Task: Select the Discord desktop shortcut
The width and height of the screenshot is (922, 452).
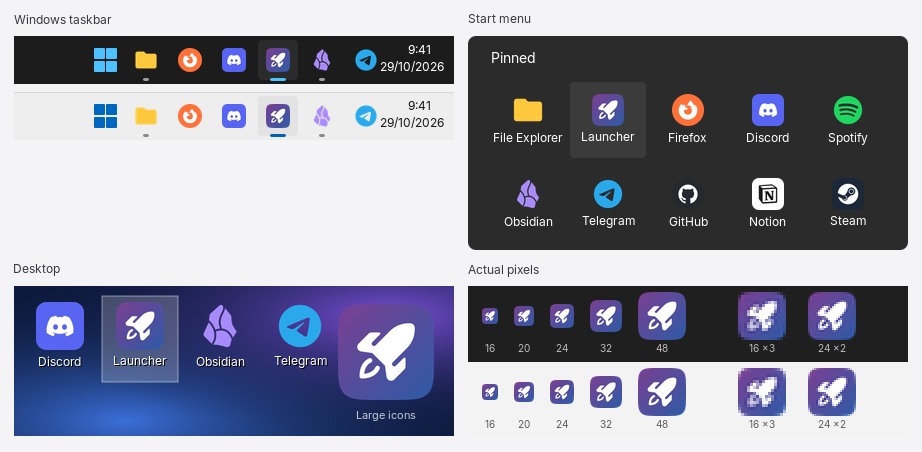Action: (x=59, y=336)
